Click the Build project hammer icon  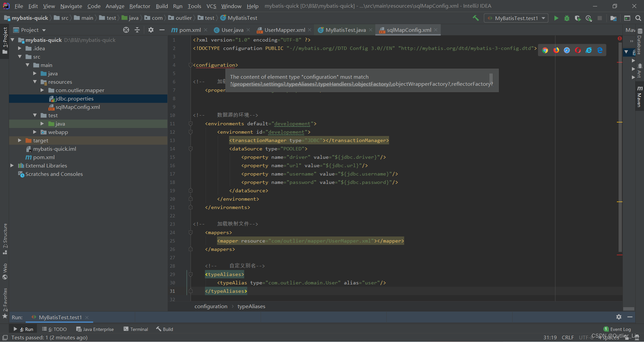[x=476, y=18]
